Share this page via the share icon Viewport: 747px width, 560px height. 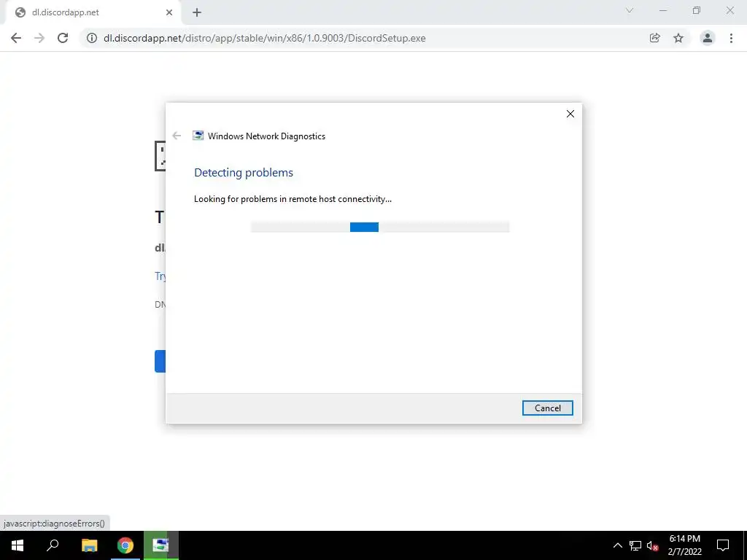[655, 38]
